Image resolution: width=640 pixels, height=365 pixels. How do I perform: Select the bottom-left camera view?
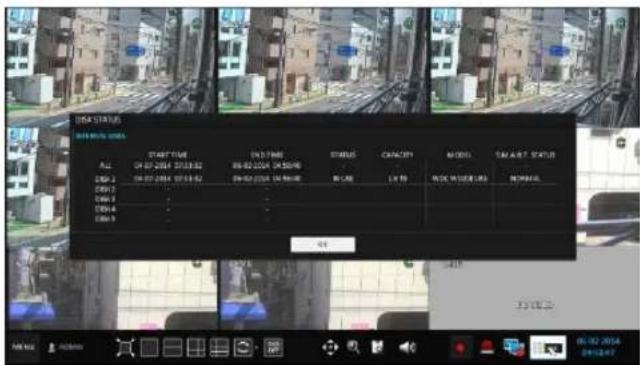point(111,294)
